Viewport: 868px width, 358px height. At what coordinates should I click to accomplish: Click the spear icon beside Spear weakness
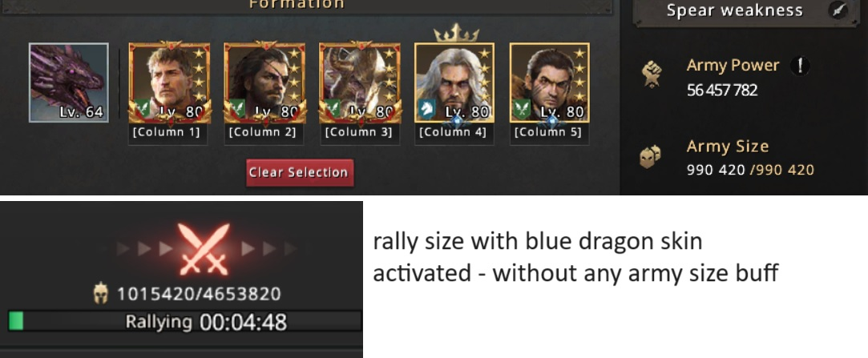click(839, 10)
